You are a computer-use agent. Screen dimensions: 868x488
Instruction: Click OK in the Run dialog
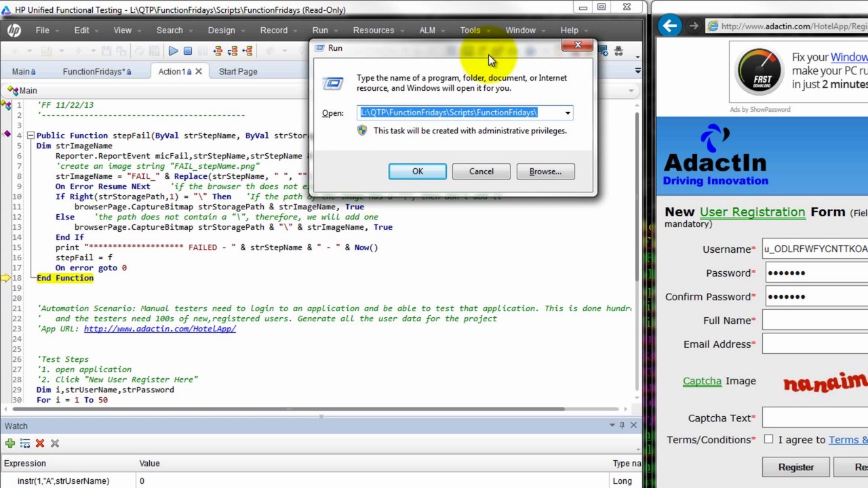coord(418,171)
